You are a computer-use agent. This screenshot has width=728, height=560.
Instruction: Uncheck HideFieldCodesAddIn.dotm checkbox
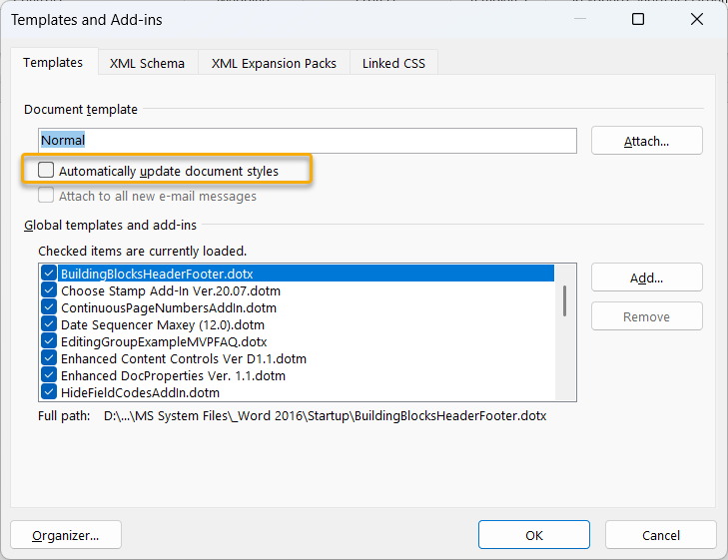click(x=49, y=392)
